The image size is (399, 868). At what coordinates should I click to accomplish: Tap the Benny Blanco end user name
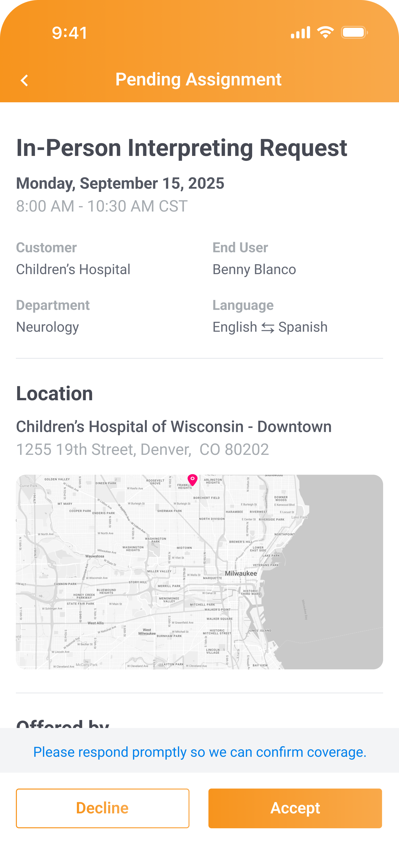click(x=254, y=270)
